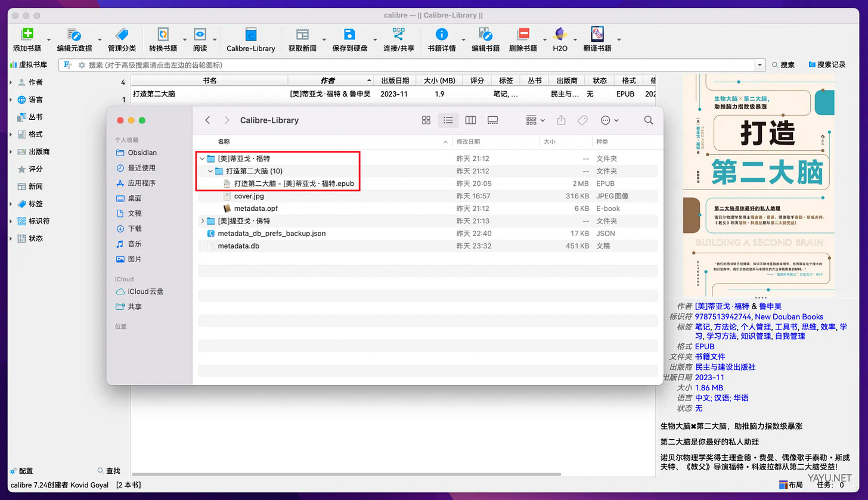Open 连接/共享 connect share icon
The image size is (868, 500).
click(398, 34)
